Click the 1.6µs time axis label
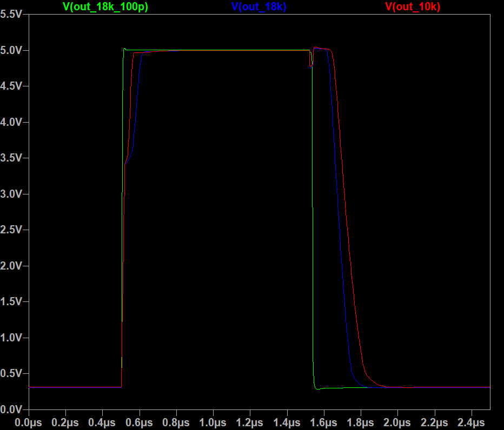The height and width of the screenshot is (430, 504). [x=324, y=422]
